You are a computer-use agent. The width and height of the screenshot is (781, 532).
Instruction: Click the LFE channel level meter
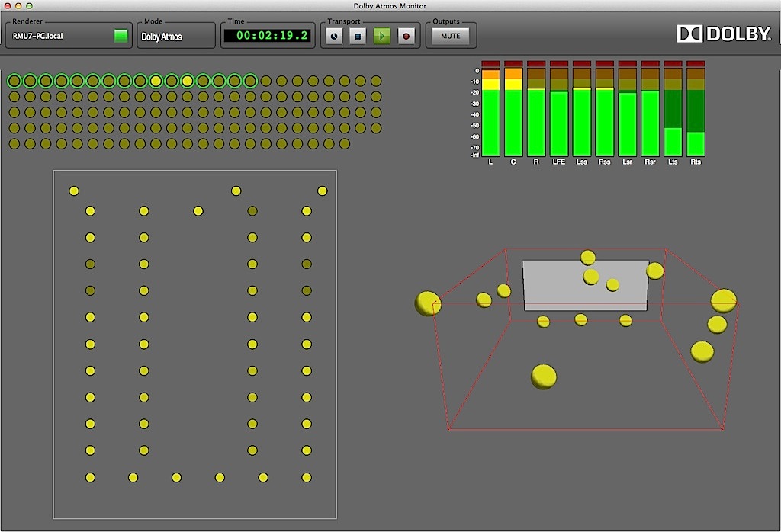tap(559, 108)
